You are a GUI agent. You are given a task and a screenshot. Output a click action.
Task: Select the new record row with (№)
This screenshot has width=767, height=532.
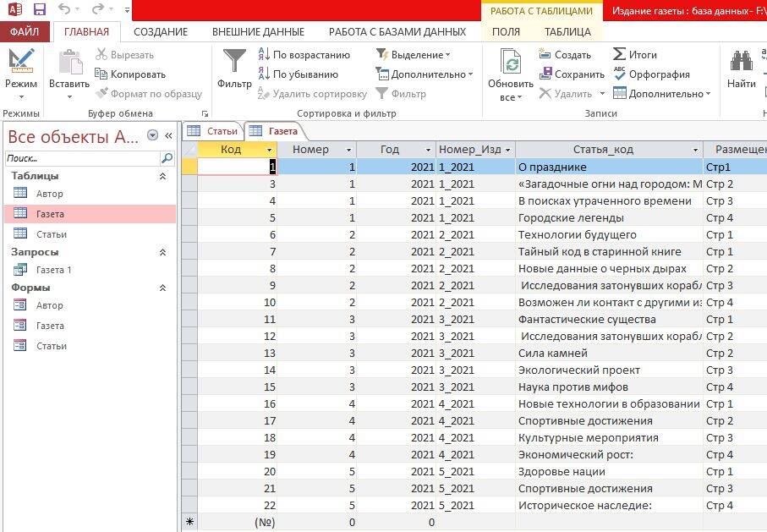[265, 523]
